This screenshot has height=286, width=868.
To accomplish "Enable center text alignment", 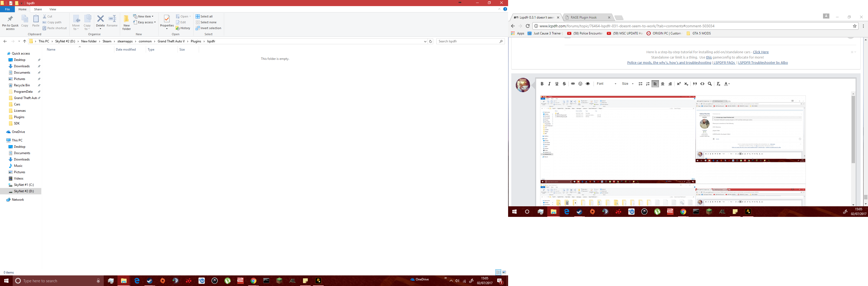I will [662, 84].
